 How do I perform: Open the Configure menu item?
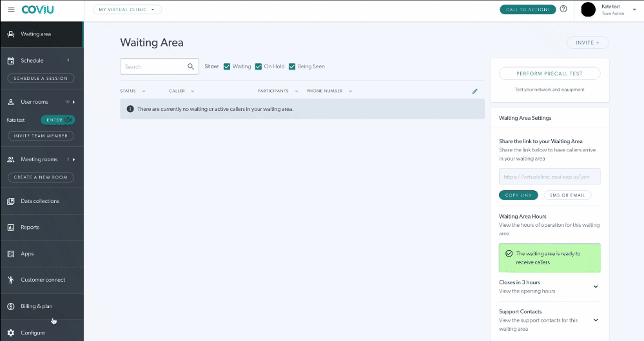point(33,333)
